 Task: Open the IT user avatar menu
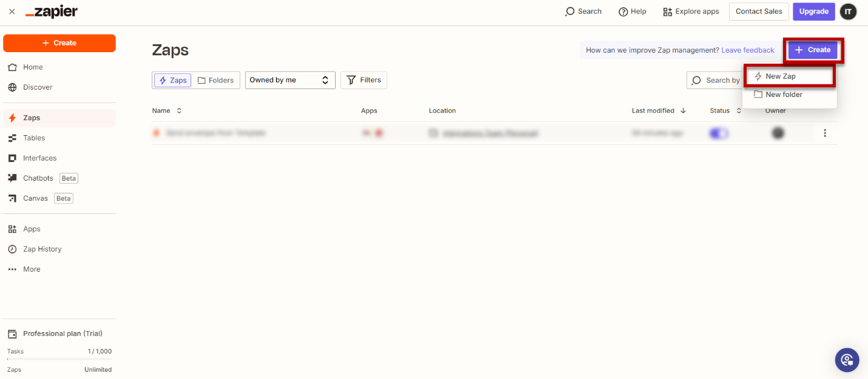click(x=848, y=12)
